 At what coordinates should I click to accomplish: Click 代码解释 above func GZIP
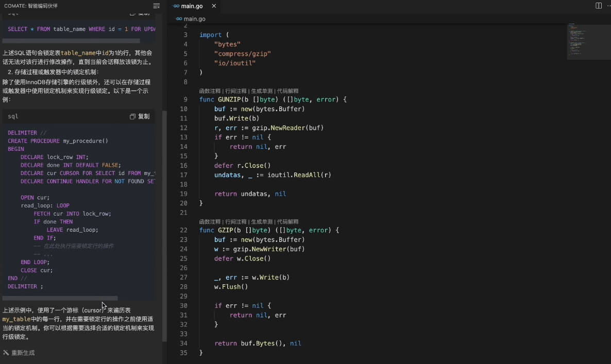tap(287, 221)
